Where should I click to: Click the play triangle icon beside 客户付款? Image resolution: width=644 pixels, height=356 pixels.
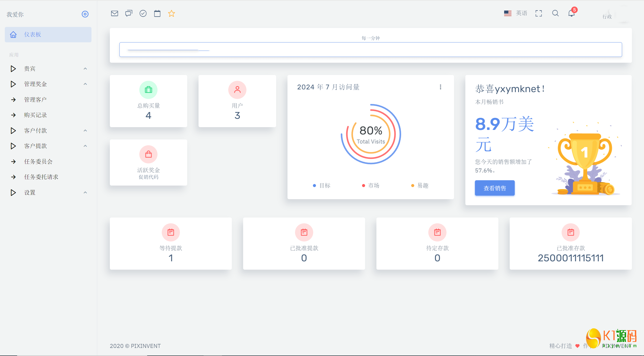[x=13, y=131]
